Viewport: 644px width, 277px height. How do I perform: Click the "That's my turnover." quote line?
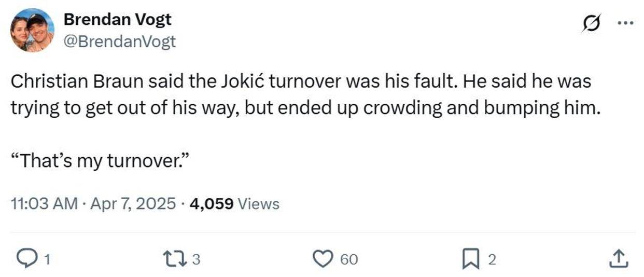[x=99, y=161]
